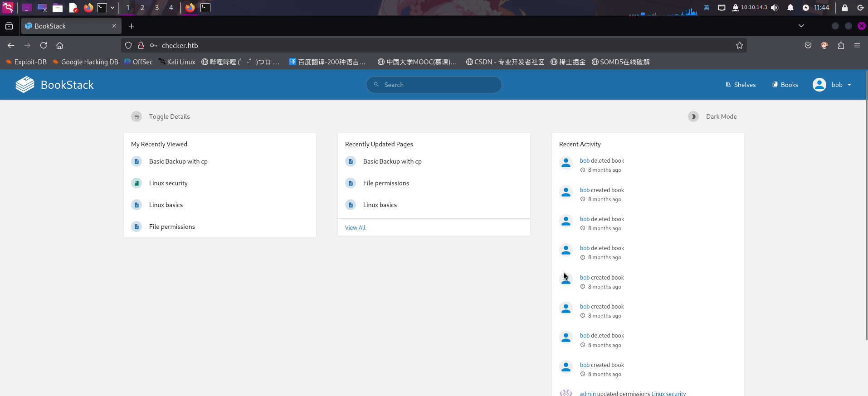Screen dimensions: 868x396
Task: Open Firefox application hamburger menu
Action: 857,45
